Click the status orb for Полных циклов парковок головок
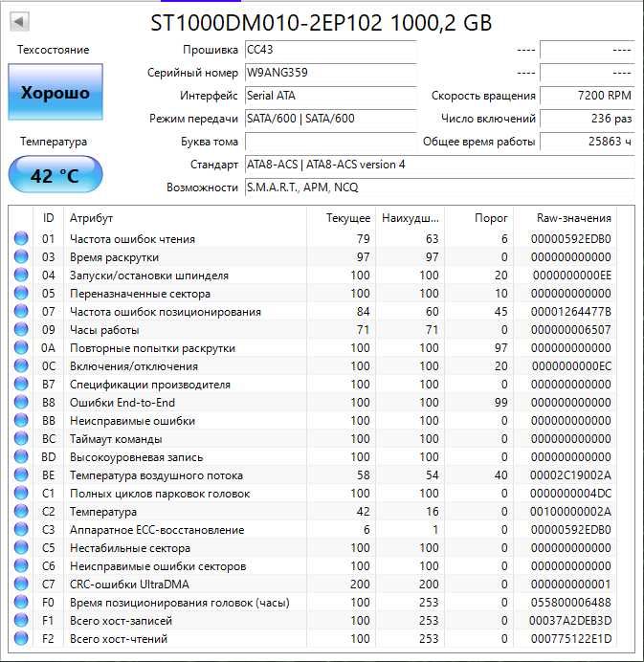This screenshot has width=644, height=662. click(x=21, y=493)
